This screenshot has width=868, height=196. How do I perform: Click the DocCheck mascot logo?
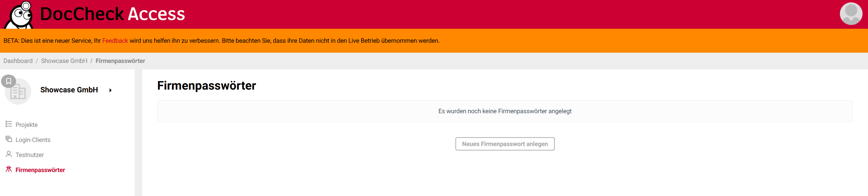tap(19, 15)
